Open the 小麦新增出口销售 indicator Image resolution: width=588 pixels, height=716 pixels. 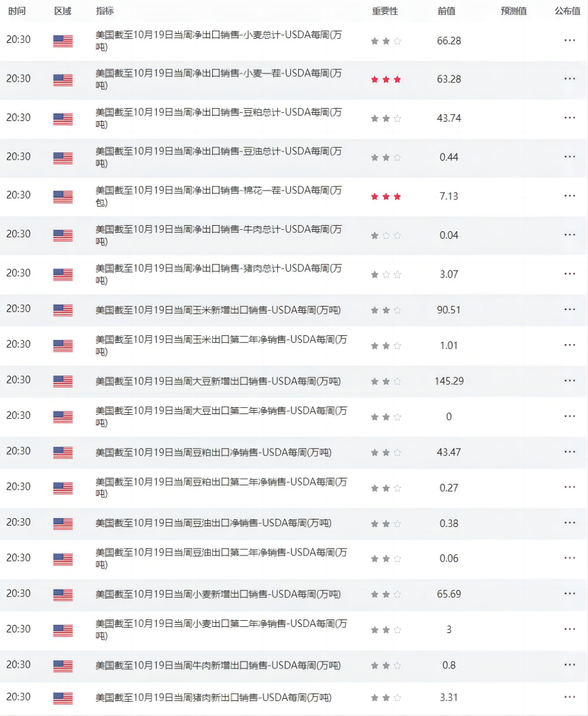(218, 594)
